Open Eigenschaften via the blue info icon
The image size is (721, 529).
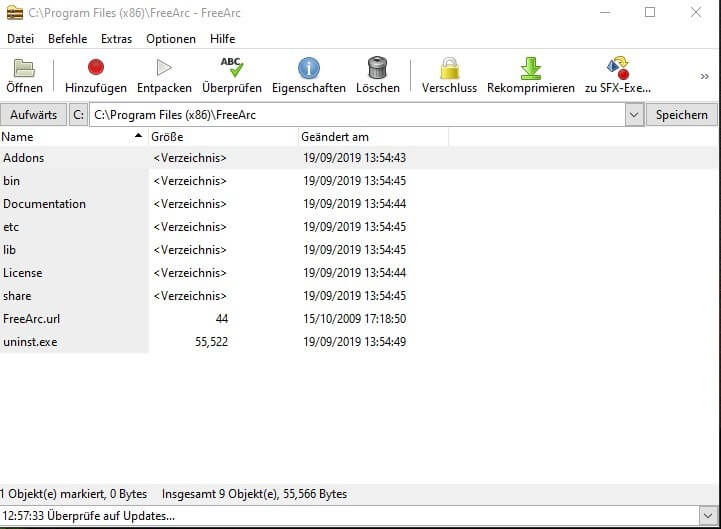tap(309, 68)
